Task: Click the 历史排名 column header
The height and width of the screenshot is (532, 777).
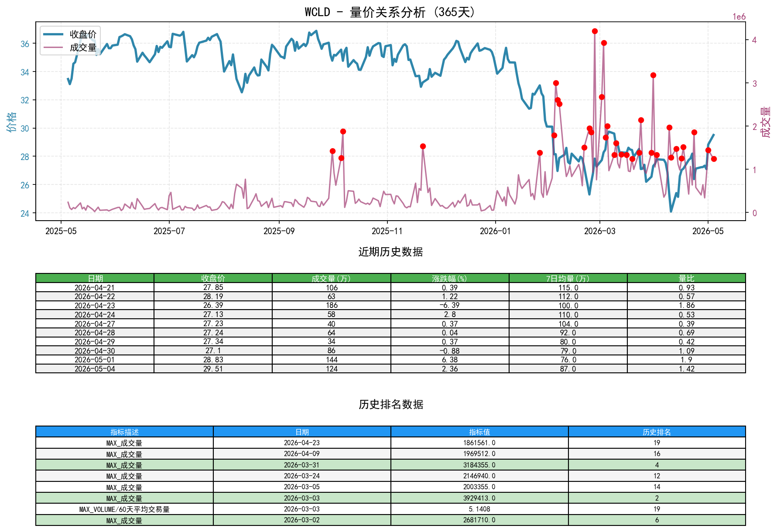Action: pyautogui.click(x=657, y=432)
